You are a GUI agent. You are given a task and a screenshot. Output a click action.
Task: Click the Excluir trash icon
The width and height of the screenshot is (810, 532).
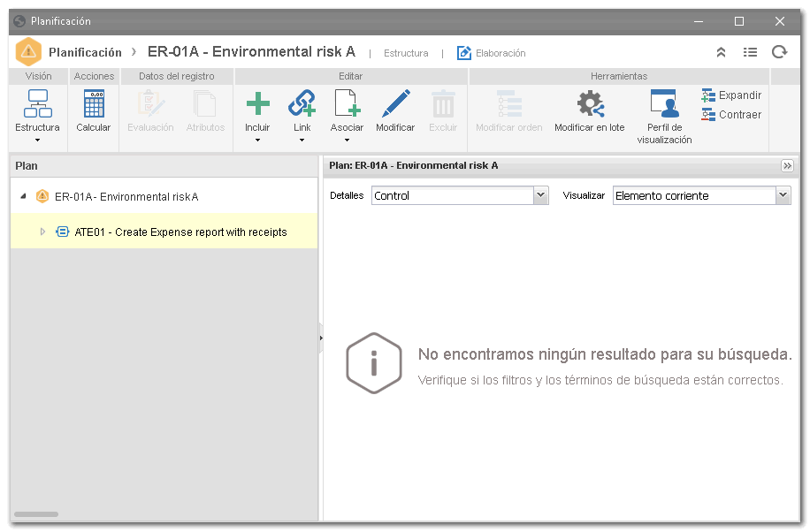click(x=443, y=103)
